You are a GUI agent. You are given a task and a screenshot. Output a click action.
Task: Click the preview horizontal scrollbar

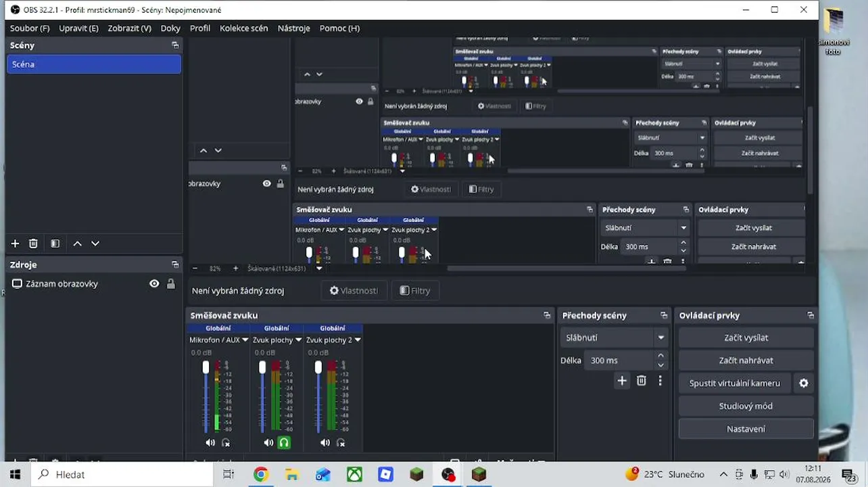[566, 269]
